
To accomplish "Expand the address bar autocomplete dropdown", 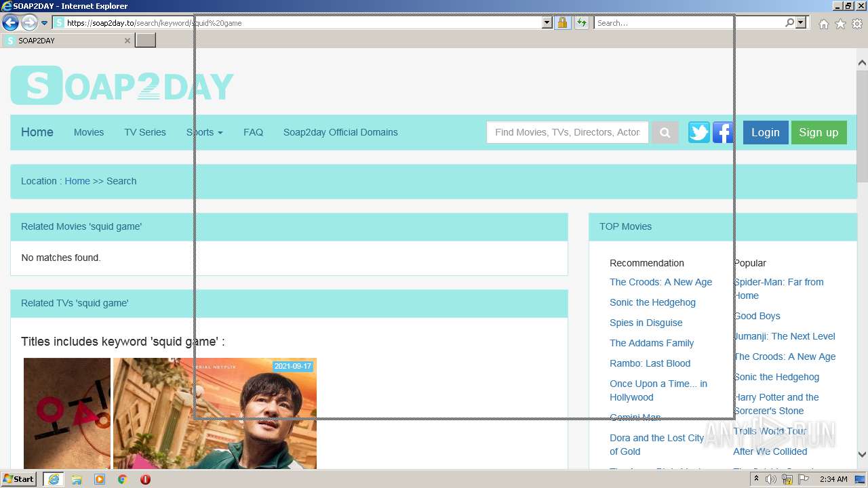I will (x=547, y=23).
